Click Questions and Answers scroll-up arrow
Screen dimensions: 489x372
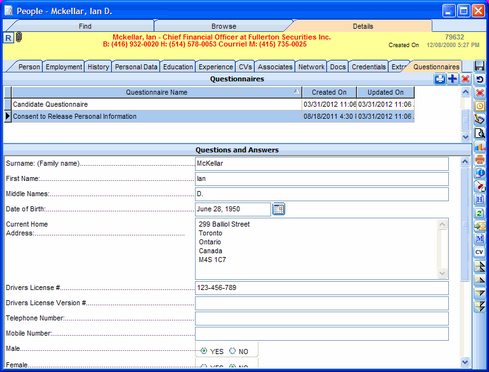[465, 162]
